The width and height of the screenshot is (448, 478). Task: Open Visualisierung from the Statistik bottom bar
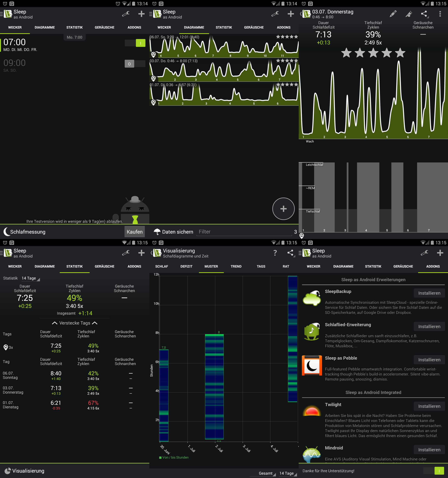coord(24,471)
